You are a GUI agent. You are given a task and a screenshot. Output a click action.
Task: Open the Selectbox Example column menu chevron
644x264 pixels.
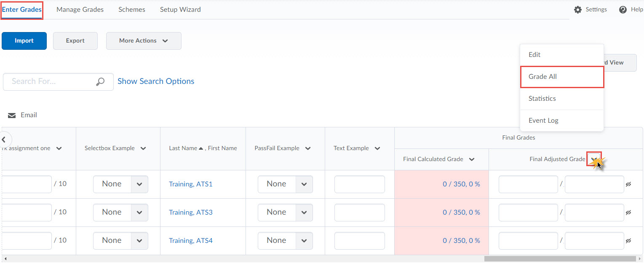[x=143, y=148]
